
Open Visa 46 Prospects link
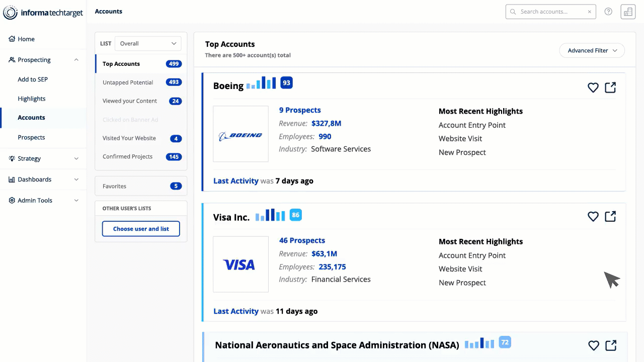[302, 240]
